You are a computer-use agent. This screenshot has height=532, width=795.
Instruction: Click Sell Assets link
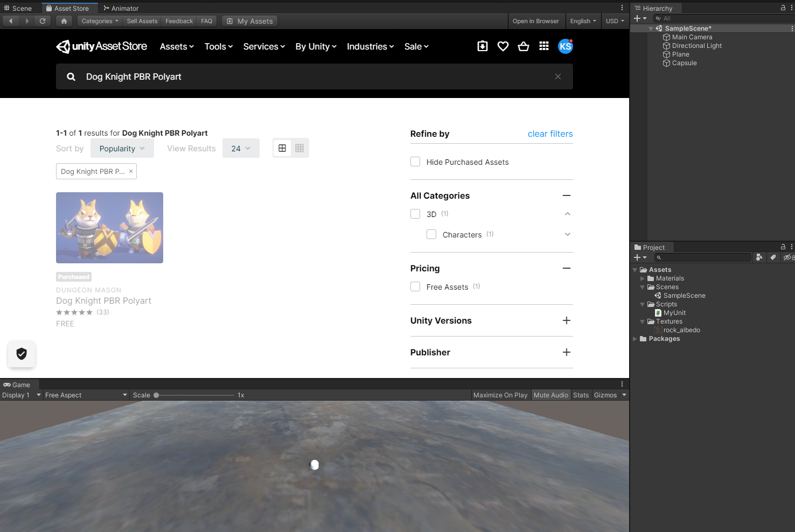coord(142,21)
